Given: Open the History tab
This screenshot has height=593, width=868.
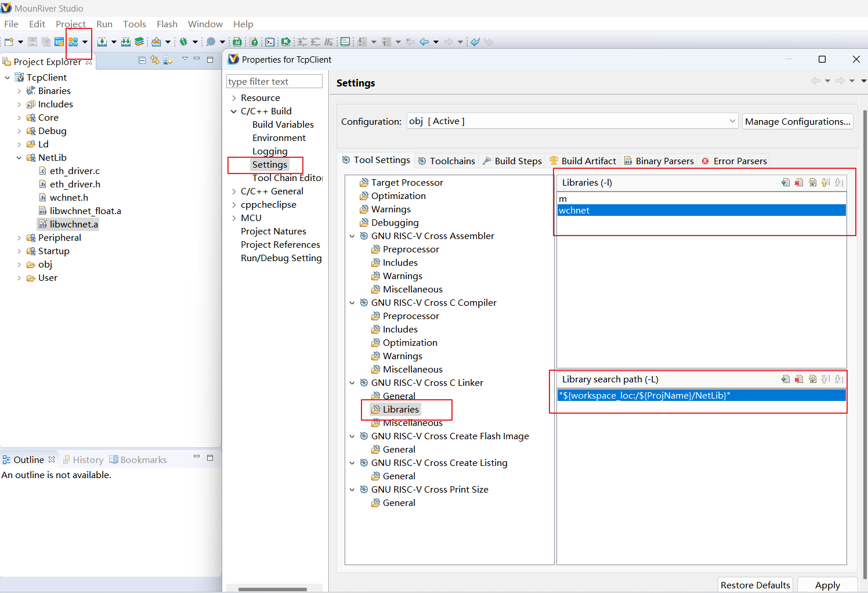Looking at the screenshot, I should pyautogui.click(x=82, y=460).
